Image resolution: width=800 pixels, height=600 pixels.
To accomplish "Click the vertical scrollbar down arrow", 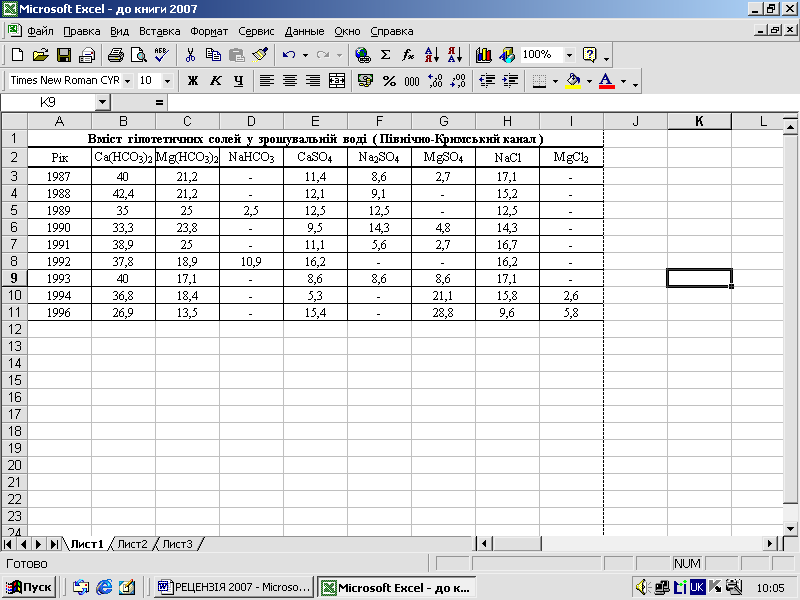I will (790, 529).
